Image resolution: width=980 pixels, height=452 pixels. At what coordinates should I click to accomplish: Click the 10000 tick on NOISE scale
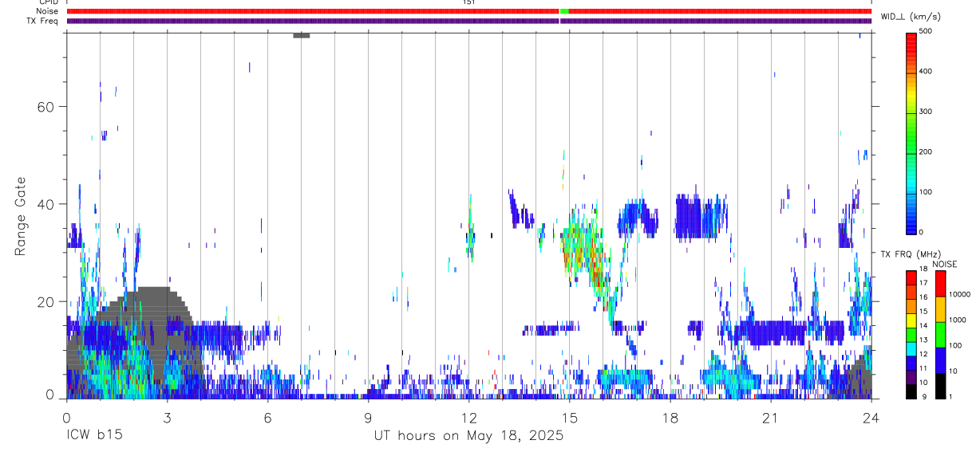[959, 294]
